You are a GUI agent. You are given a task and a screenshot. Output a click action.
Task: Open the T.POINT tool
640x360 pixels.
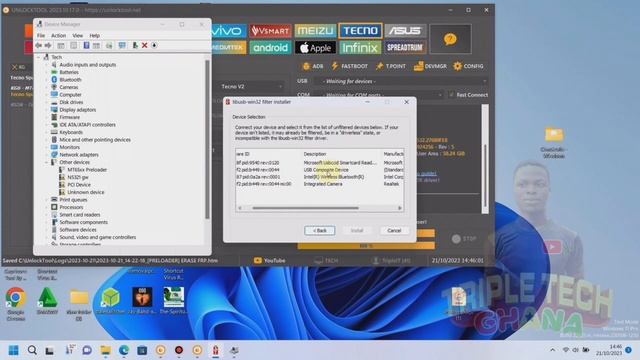(x=391, y=66)
